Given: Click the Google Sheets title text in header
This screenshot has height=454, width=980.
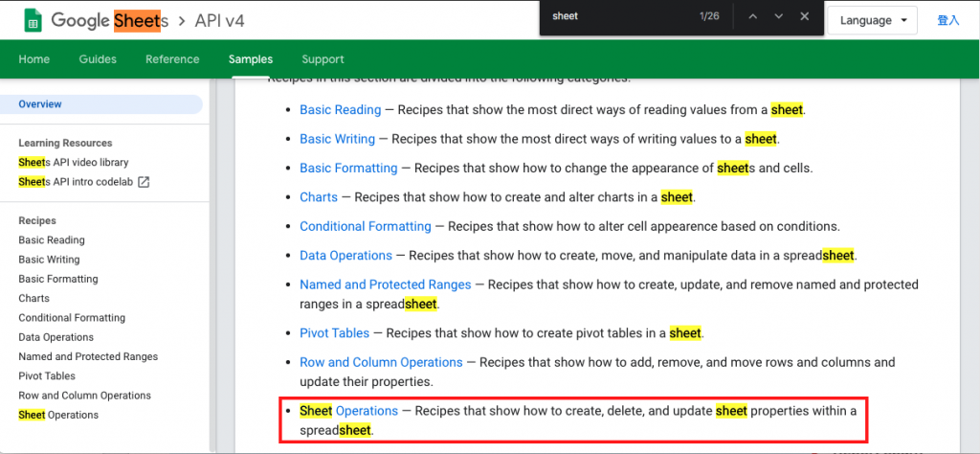Looking at the screenshot, I should tap(110, 21).
